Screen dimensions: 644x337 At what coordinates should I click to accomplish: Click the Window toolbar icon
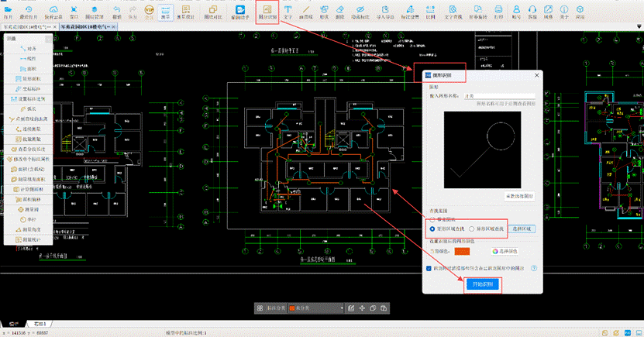(74, 12)
